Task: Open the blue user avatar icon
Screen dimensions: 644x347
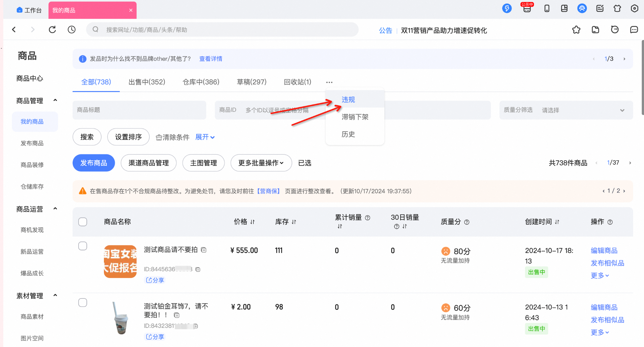Action: (x=582, y=9)
